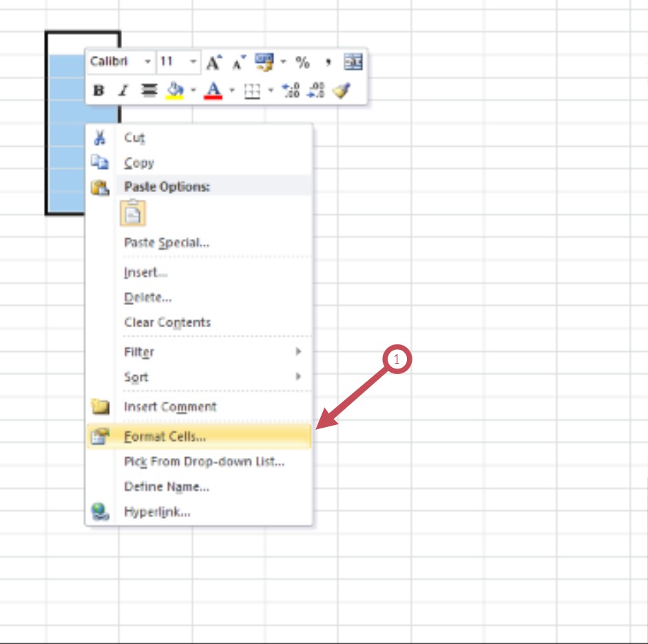This screenshot has height=644, width=648.
Task: Open the font size dropdown
Action: click(193, 63)
